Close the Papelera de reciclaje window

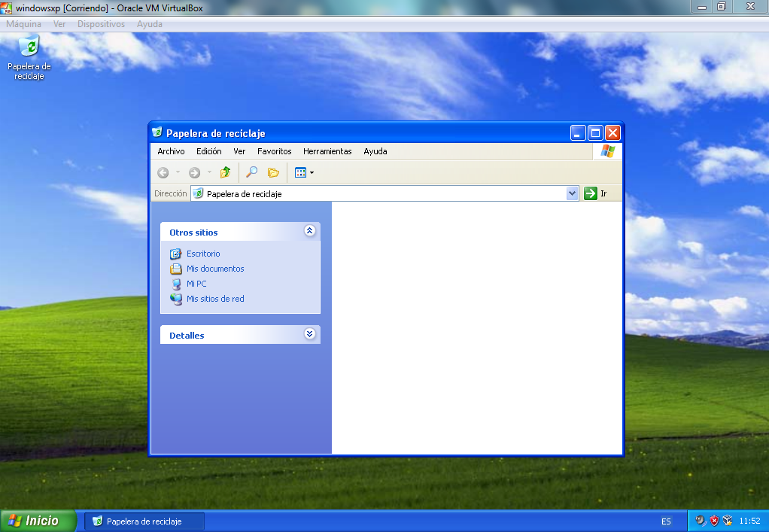click(x=613, y=133)
